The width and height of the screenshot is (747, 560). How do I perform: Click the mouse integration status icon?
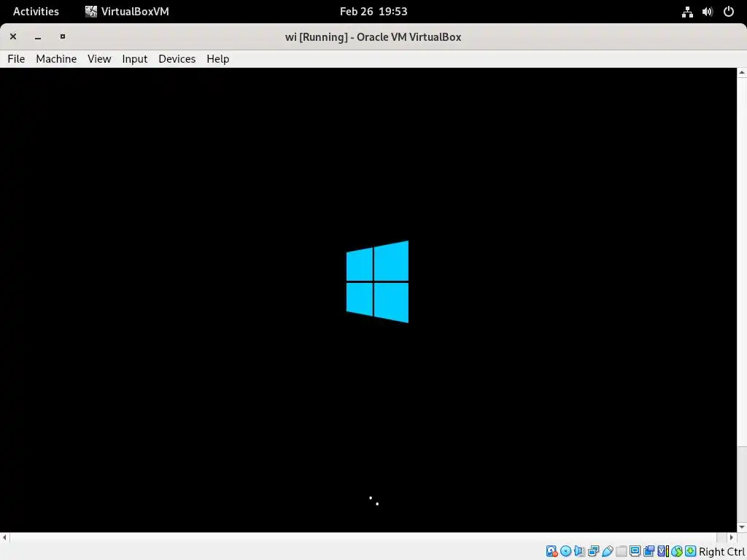click(677, 551)
